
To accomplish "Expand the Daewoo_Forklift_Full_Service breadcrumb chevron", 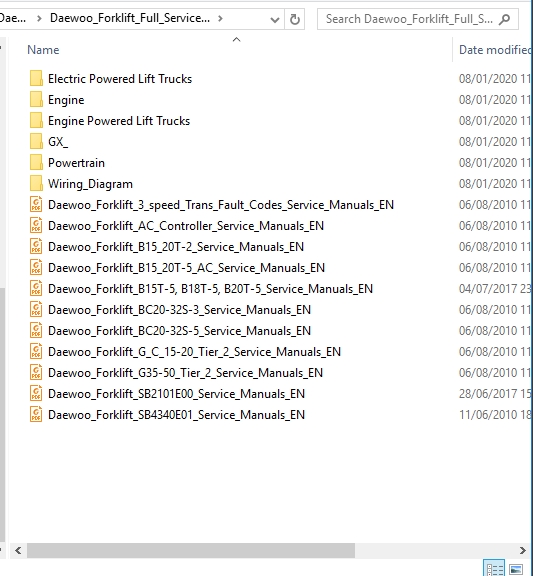I will pyautogui.click(x=220, y=18).
